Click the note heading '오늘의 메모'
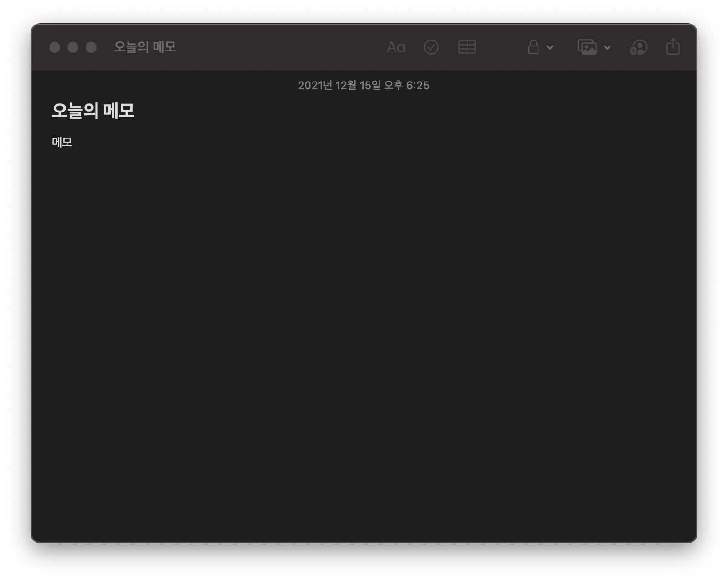The height and width of the screenshot is (581, 728). click(x=93, y=111)
